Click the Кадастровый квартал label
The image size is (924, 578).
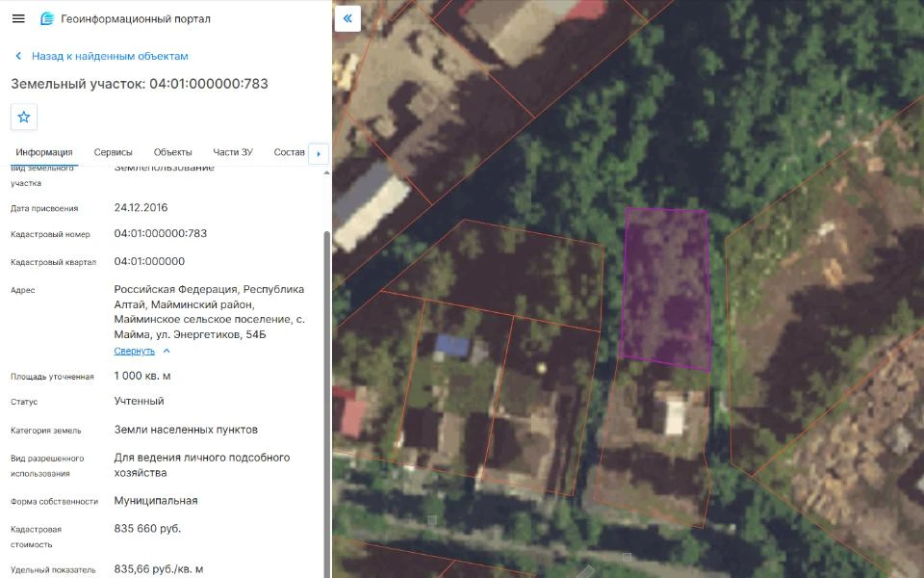coord(53,262)
